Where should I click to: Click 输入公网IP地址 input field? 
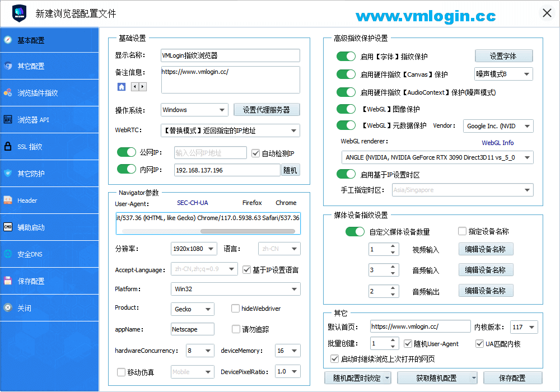[x=211, y=153]
